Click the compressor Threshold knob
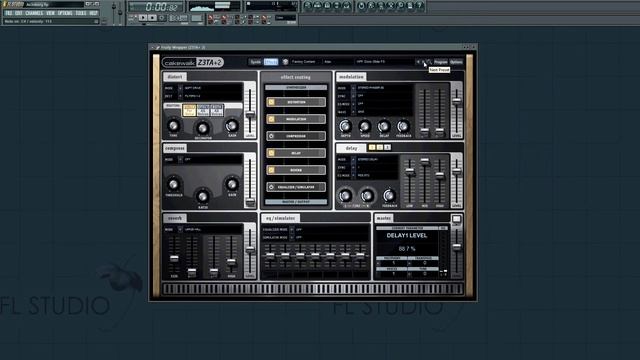 coord(173,184)
